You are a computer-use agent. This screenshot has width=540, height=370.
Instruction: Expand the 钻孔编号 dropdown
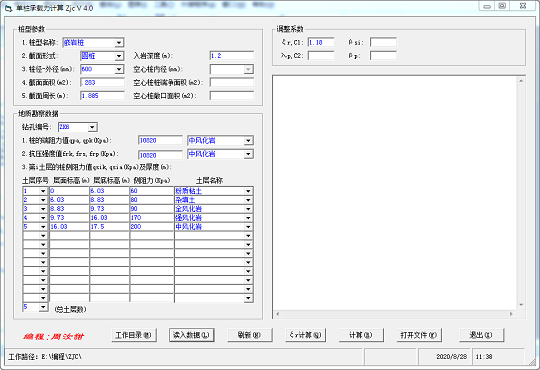92,127
